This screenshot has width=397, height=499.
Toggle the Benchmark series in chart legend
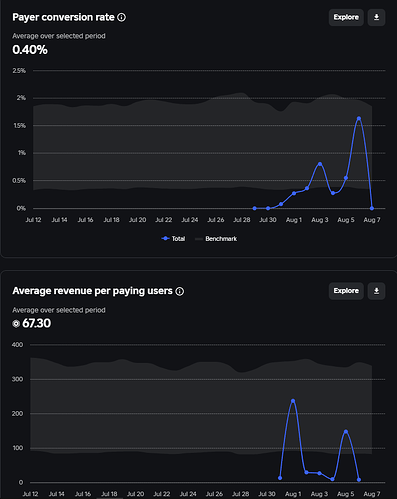[216, 239]
